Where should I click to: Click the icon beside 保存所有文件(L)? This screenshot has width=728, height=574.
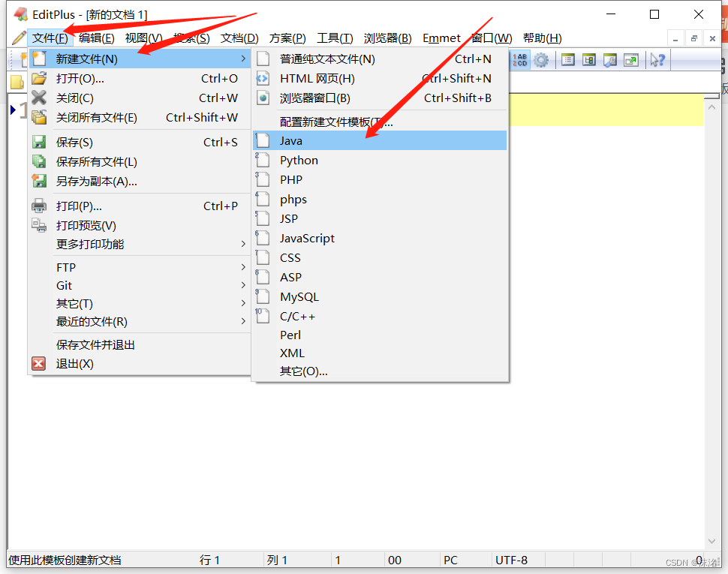click(39, 161)
